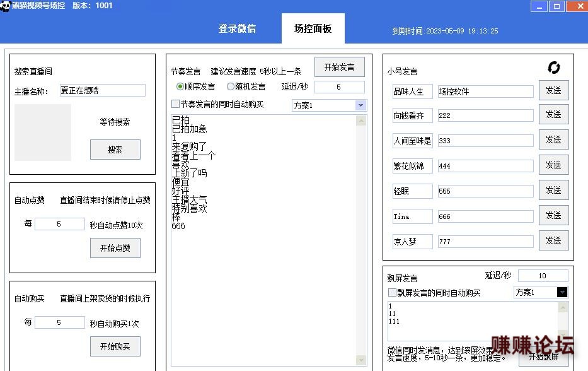Click the 来复购了 line in message list
Image resolution: width=588 pixels, height=371 pixels.
click(x=189, y=146)
